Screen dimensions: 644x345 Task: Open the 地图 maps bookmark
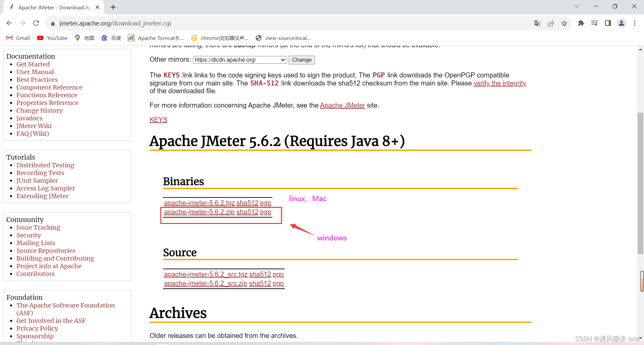(85, 38)
